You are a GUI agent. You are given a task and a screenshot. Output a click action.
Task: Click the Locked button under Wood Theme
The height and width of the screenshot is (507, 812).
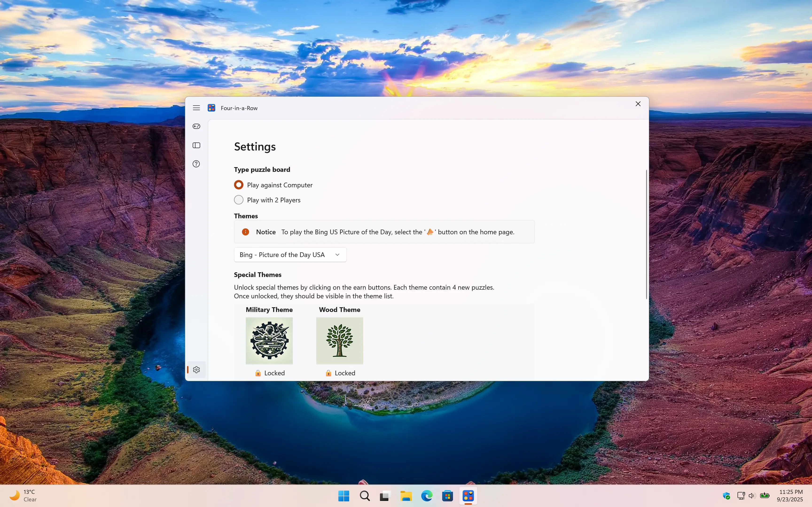tap(340, 373)
